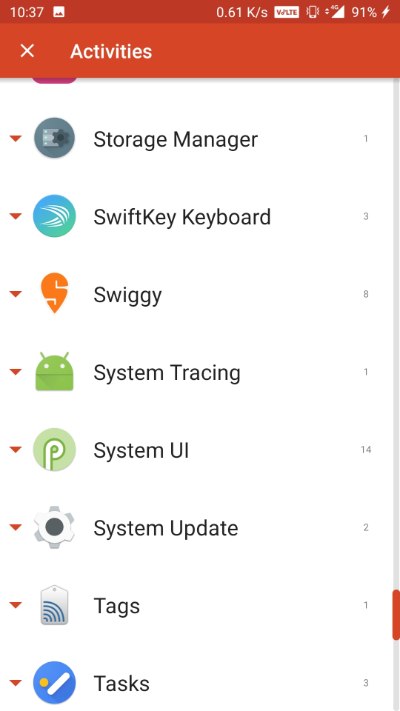Select the System Tracing label
The width and height of the screenshot is (400, 711).
[167, 373]
